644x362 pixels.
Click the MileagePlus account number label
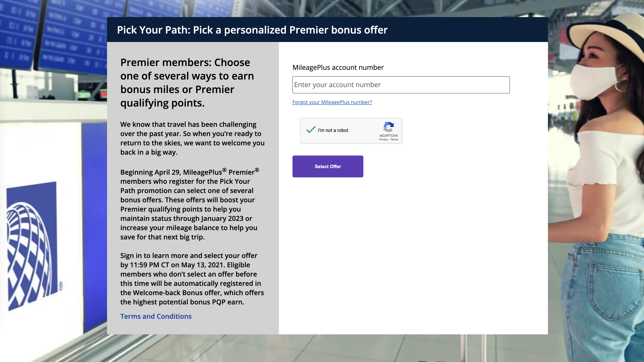tap(338, 68)
